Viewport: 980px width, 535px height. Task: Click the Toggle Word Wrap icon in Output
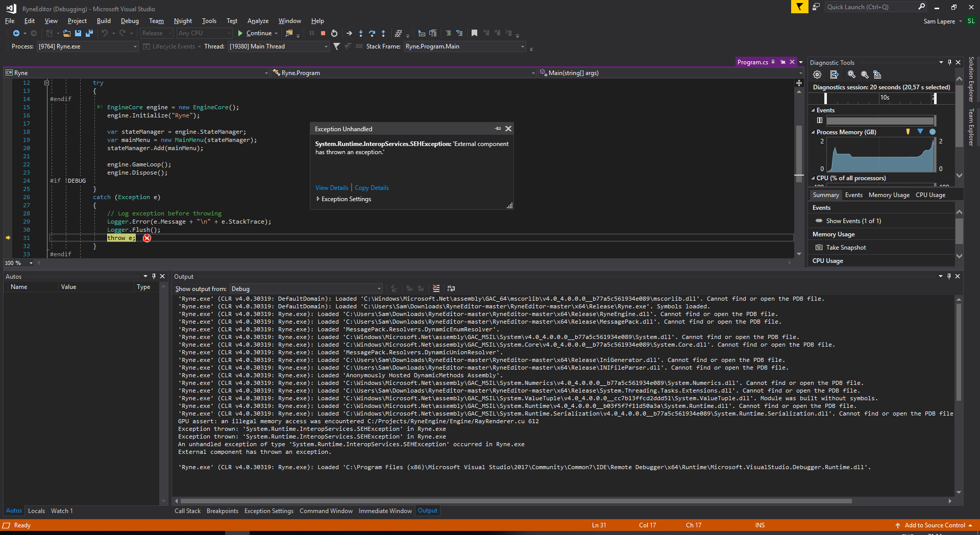(451, 288)
